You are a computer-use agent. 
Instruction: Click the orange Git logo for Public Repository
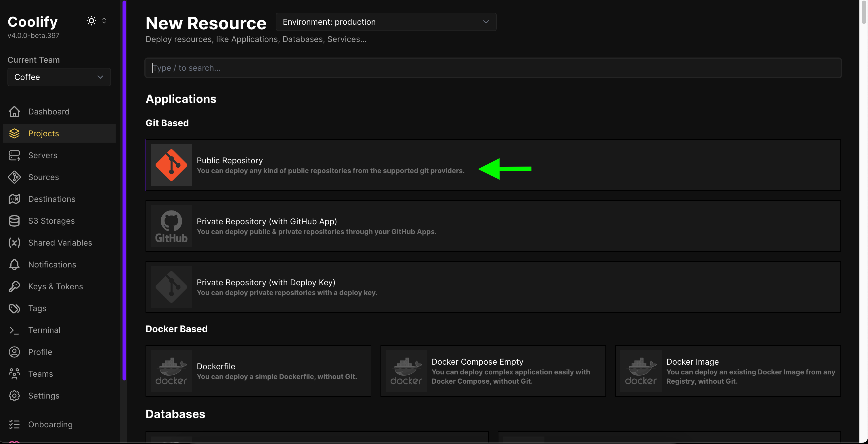(x=171, y=165)
